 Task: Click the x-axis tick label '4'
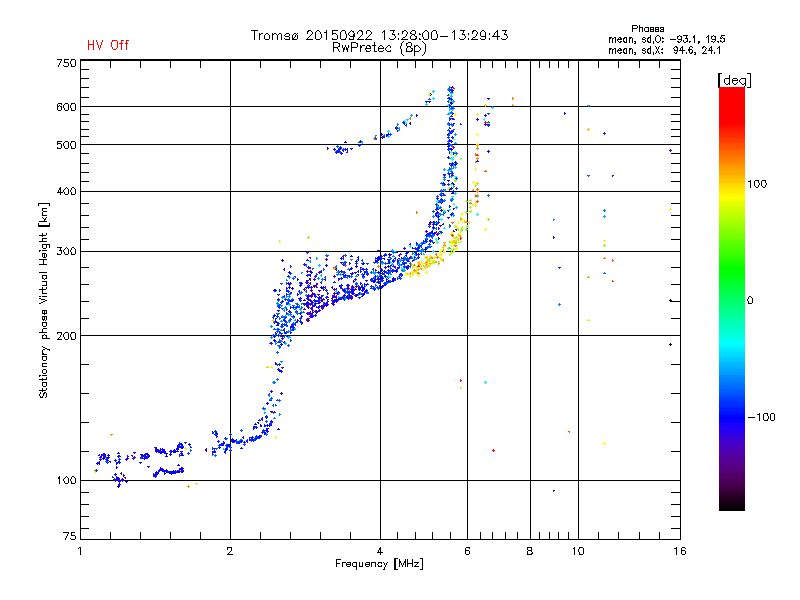380,551
